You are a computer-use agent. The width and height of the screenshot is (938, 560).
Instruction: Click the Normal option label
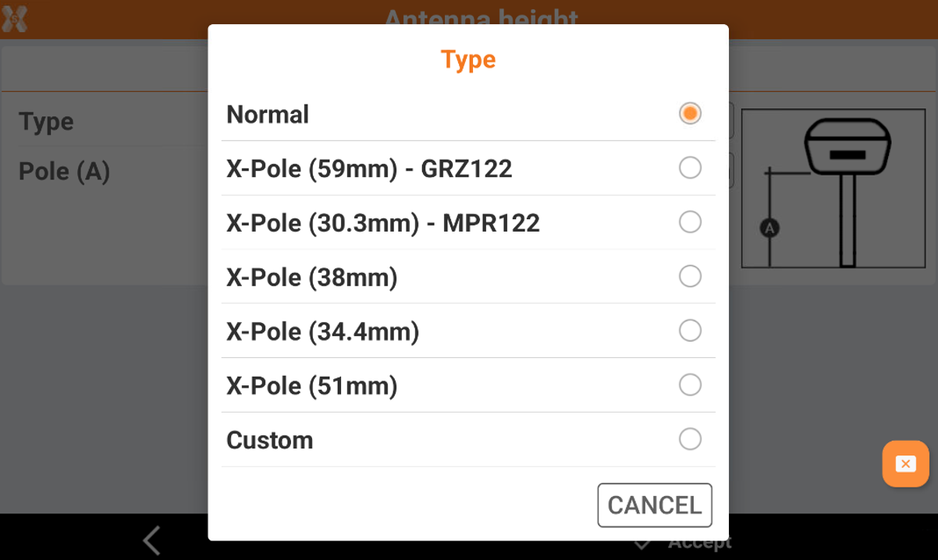click(268, 115)
